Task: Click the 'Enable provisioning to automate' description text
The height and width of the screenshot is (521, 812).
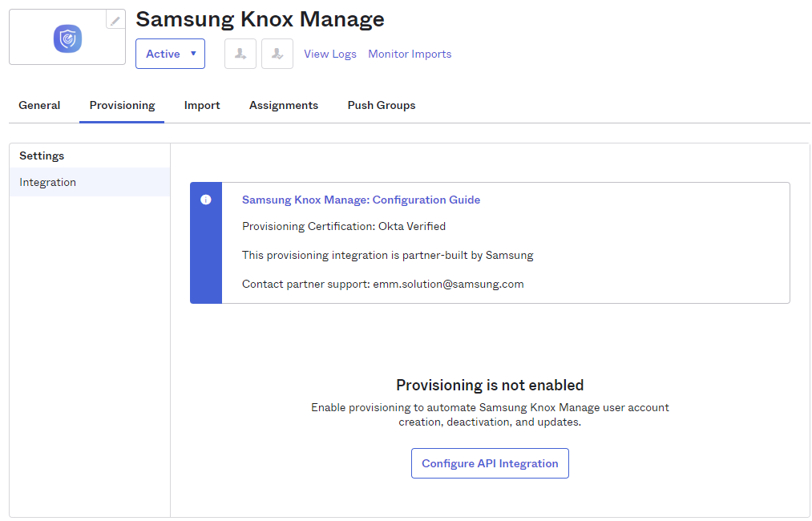Action: 490,415
